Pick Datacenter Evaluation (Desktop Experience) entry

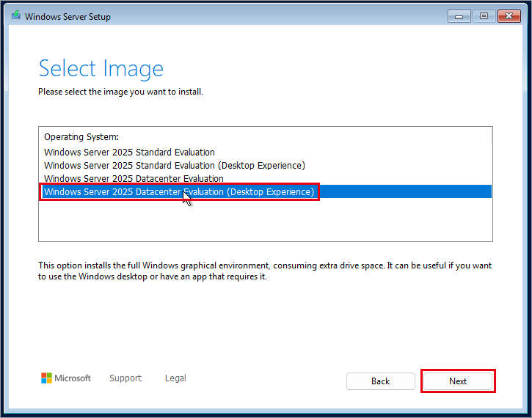[x=266, y=192]
